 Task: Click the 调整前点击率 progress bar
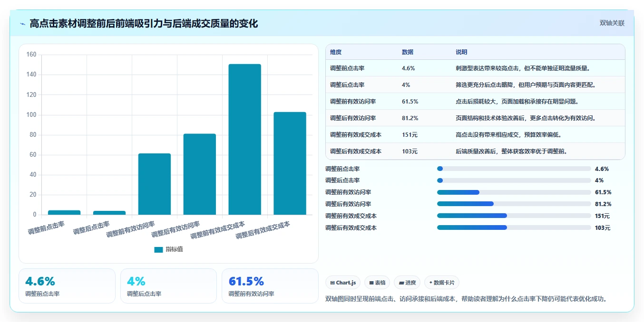click(x=514, y=169)
